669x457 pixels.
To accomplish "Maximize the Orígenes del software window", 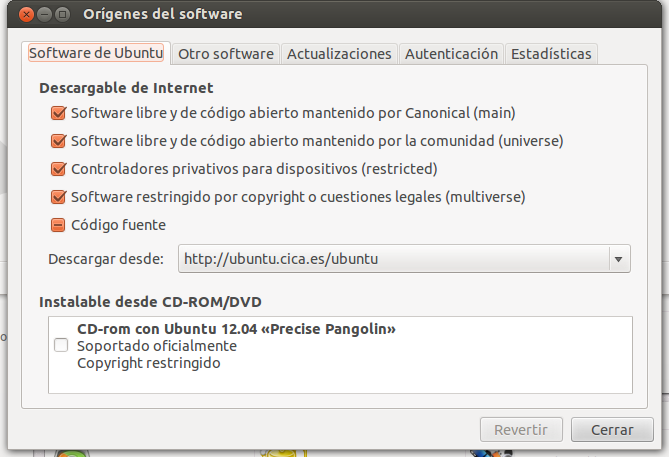I will pos(63,15).
